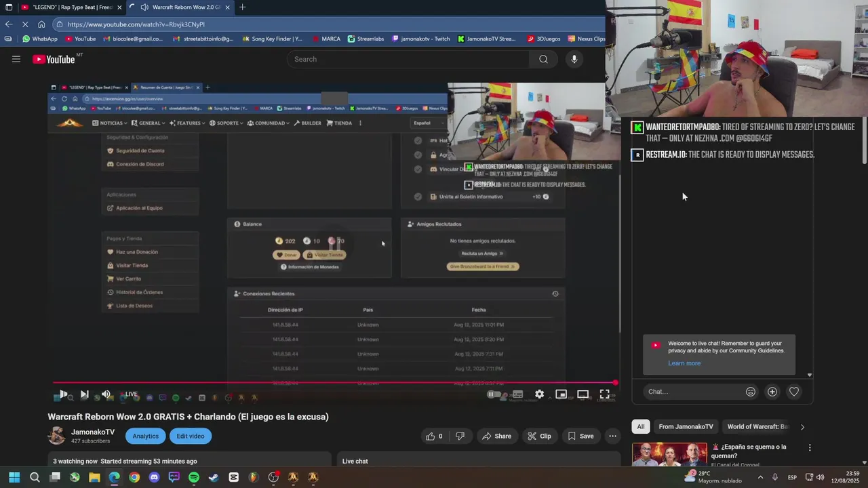Open Google Chrome from the taskbar
868x488 pixels.
click(134, 477)
